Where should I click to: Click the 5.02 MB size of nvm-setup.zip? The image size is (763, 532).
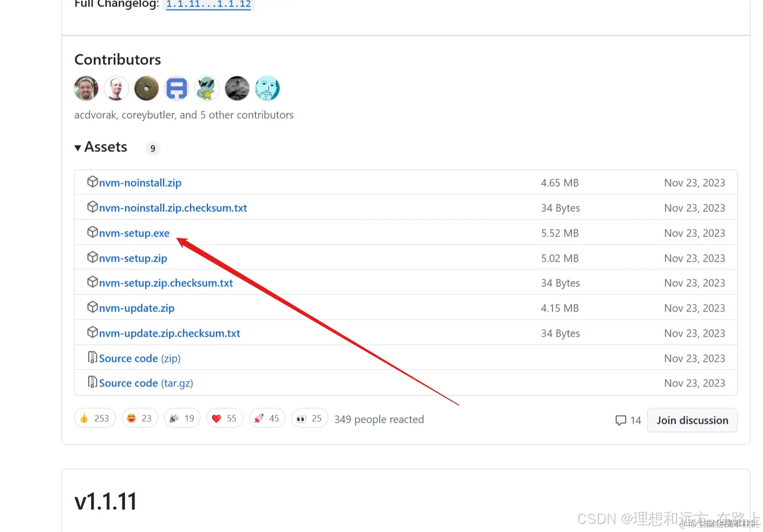point(560,258)
